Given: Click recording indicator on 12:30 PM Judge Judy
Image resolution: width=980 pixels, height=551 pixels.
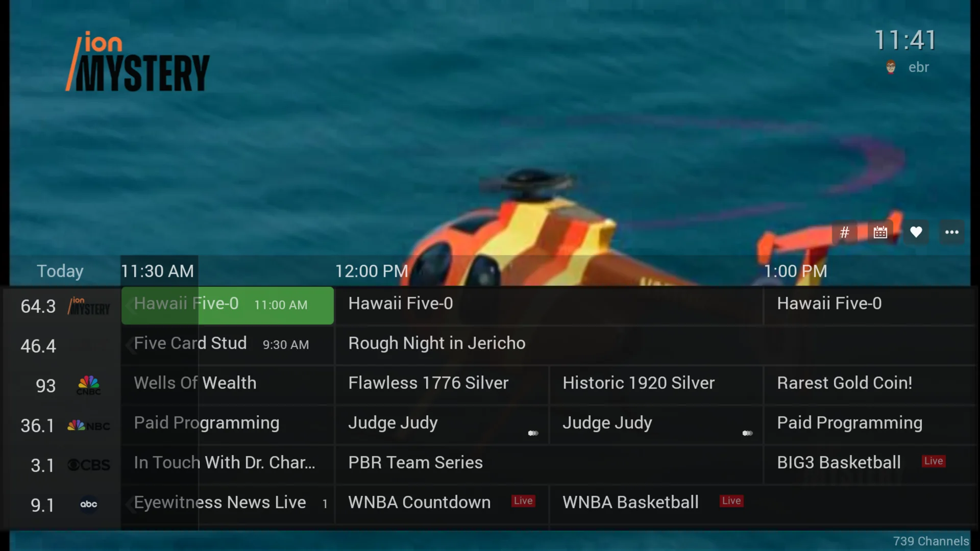Looking at the screenshot, I should tap(747, 433).
